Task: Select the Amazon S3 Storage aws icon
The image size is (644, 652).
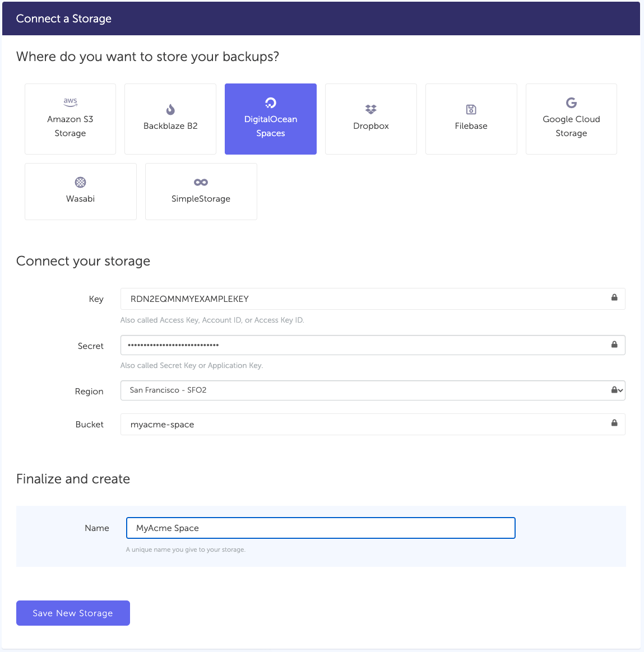Action: click(x=70, y=102)
